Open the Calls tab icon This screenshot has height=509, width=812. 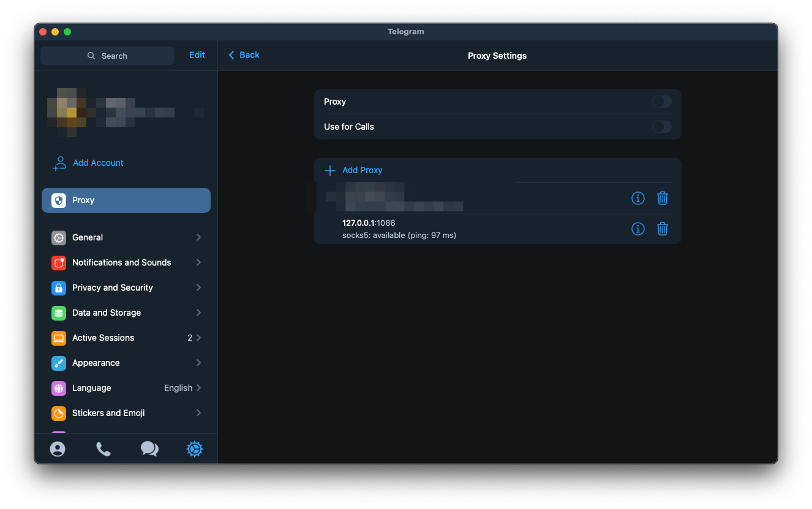coord(103,449)
